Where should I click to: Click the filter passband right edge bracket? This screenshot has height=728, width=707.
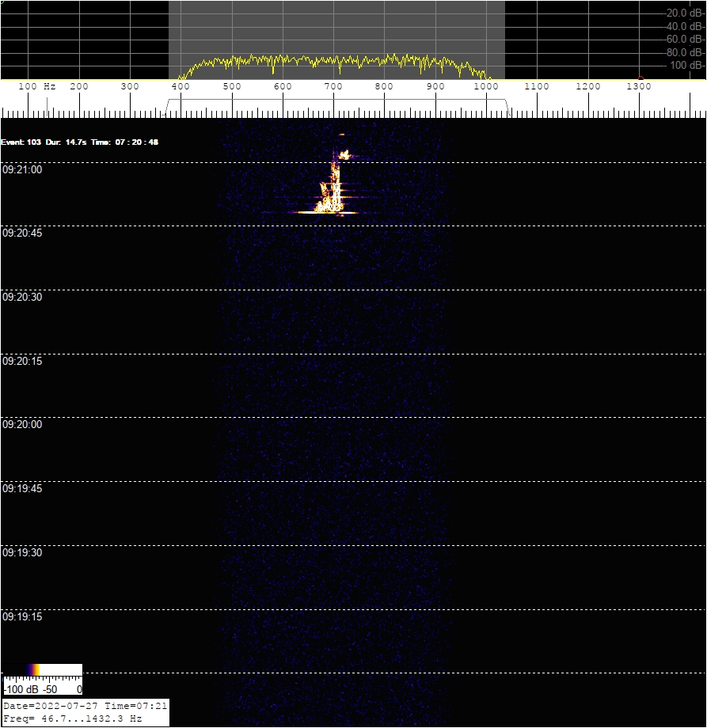click(508, 107)
